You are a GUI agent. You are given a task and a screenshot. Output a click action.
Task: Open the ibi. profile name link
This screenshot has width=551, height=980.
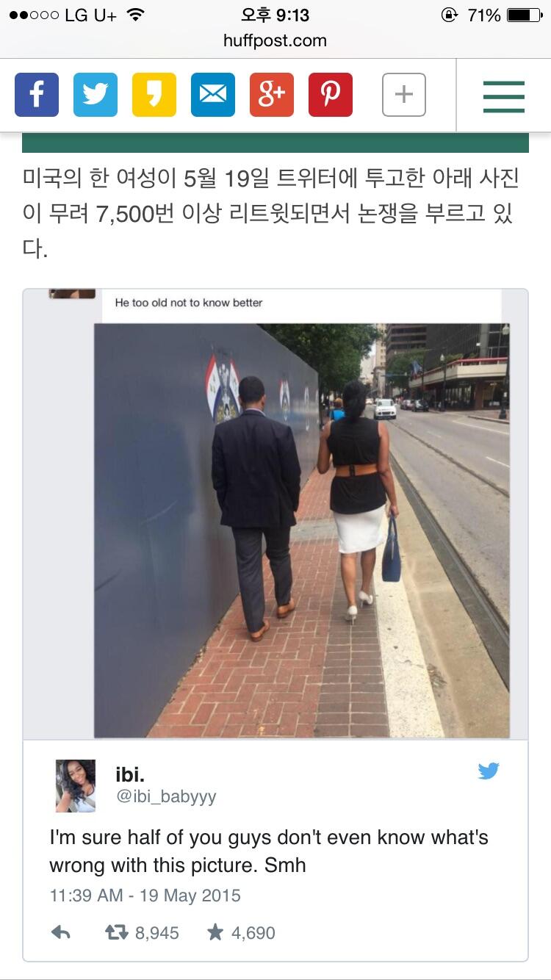coord(130,774)
